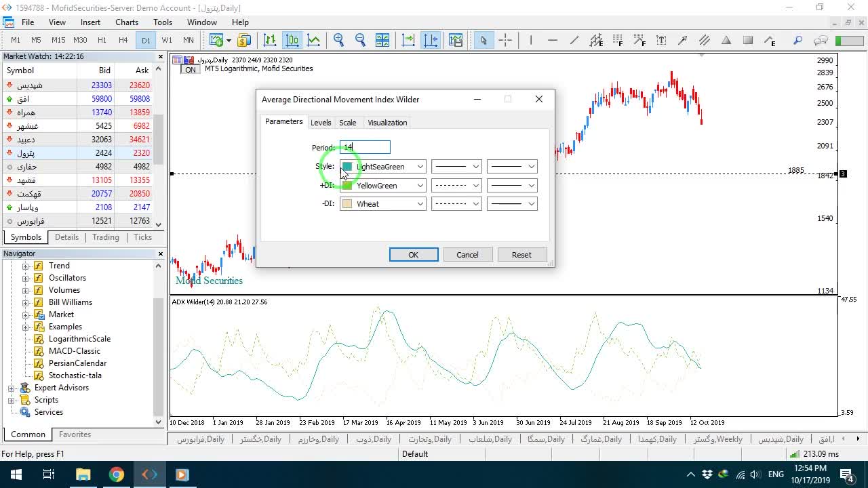The height and width of the screenshot is (488, 868).
Task: Click into the Period input field
Action: coord(365,147)
